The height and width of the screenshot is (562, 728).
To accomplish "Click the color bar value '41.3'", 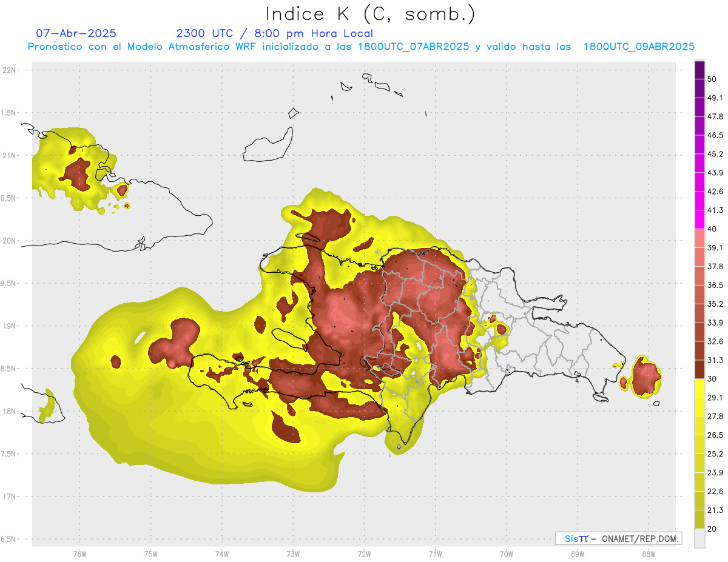I will coord(715,210).
